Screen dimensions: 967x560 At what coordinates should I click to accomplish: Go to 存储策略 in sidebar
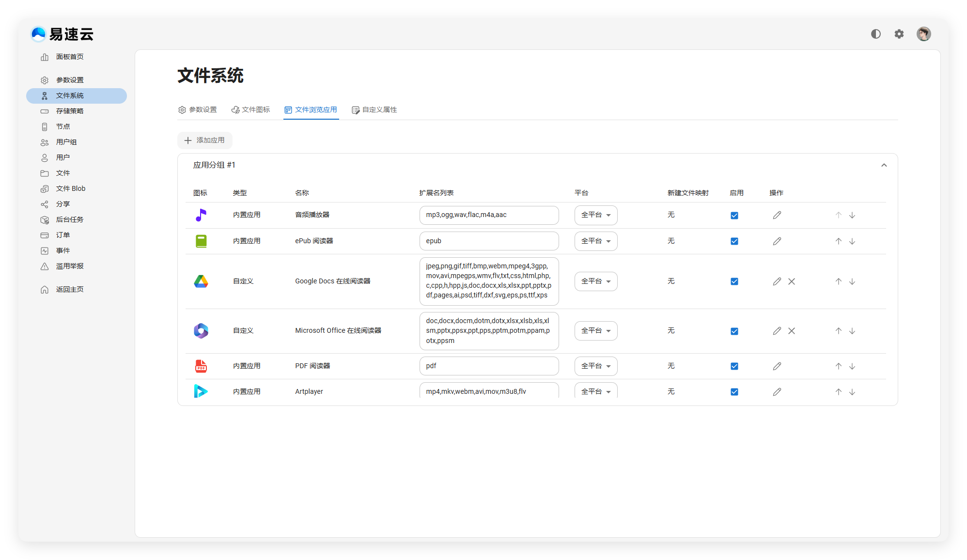click(70, 111)
